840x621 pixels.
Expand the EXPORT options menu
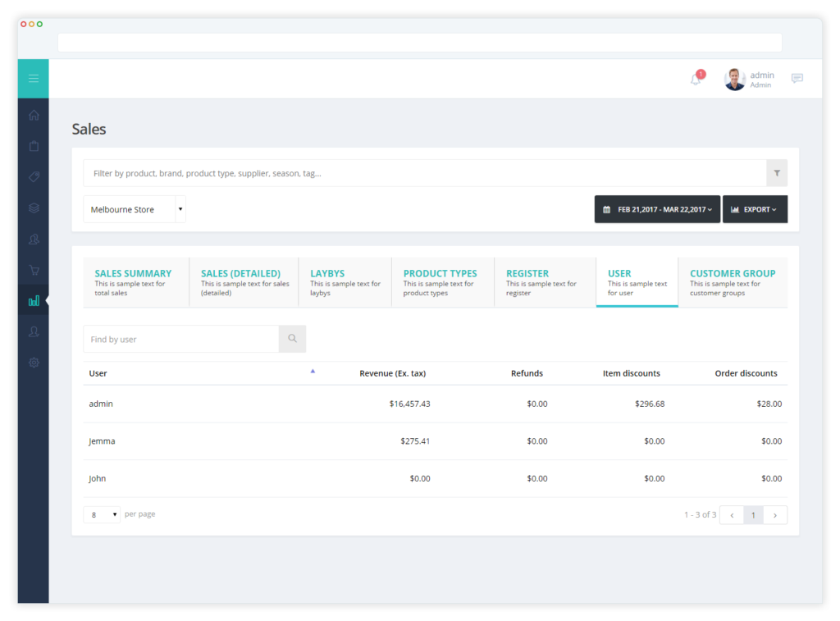(x=755, y=209)
